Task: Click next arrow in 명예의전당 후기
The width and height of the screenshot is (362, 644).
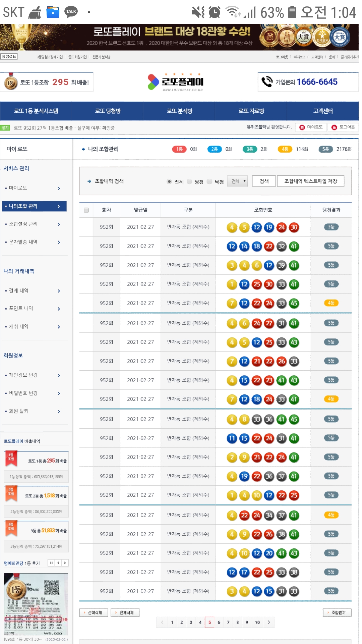Action: pyautogui.click(x=65, y=563)
